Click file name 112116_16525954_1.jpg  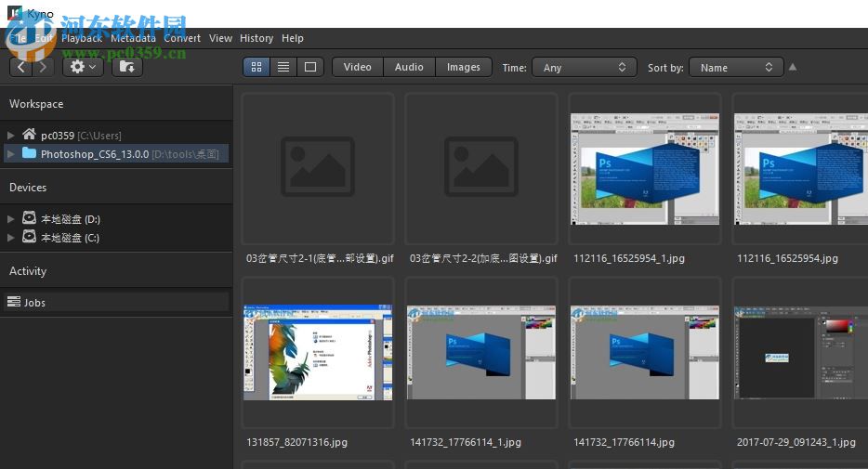pos(629,258)
